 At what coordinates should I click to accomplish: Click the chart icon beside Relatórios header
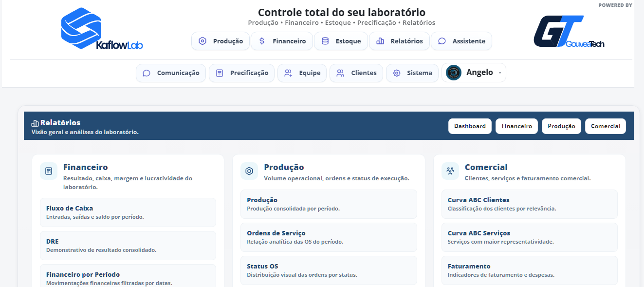pos(35,123)
